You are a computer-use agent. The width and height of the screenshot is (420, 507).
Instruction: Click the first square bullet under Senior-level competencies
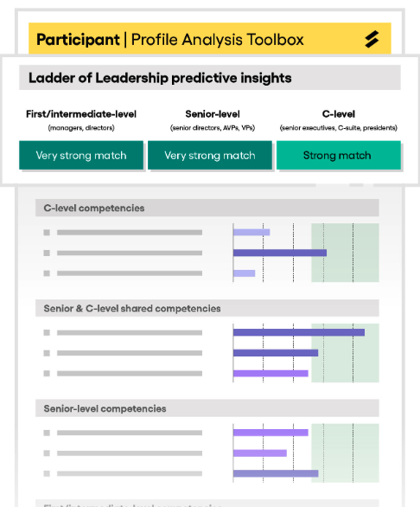[47, 433]
